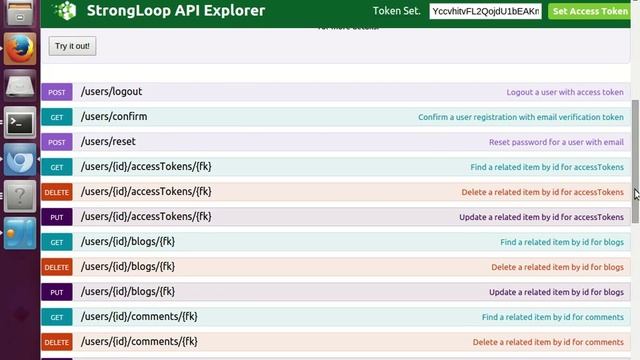640x360 pixels.
Task: Open 'Update a related item by id for accessTokens'
Action: [x=541, y=217]
